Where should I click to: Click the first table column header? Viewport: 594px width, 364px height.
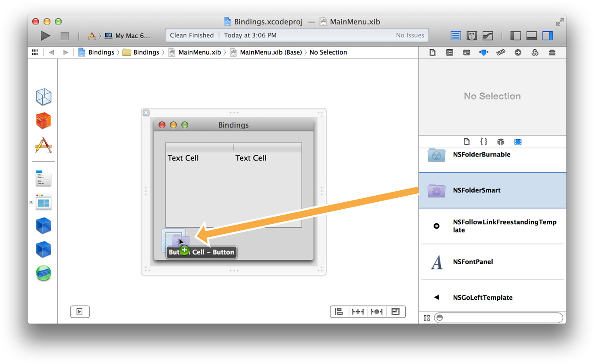click(x=199, y=147)
